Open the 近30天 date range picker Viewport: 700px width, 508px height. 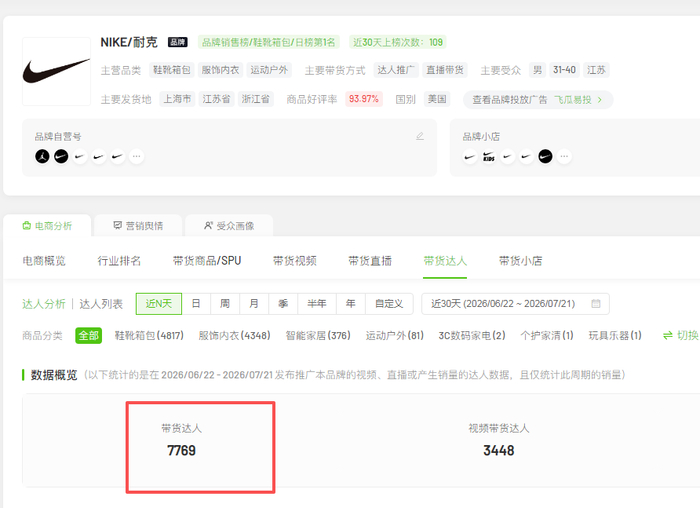pos(516,304)
